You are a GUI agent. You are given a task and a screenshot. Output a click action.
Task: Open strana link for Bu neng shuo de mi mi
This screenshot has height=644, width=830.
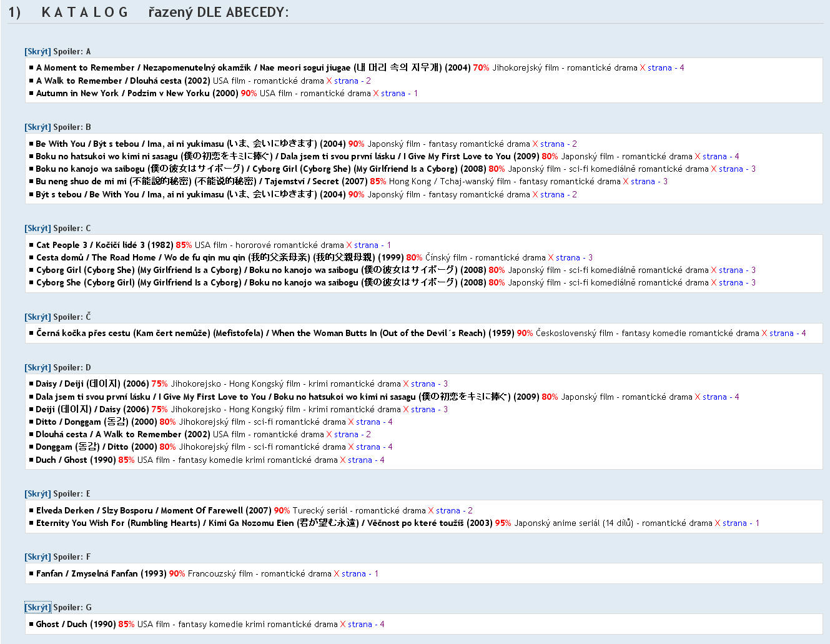click(x=643, y=182)
